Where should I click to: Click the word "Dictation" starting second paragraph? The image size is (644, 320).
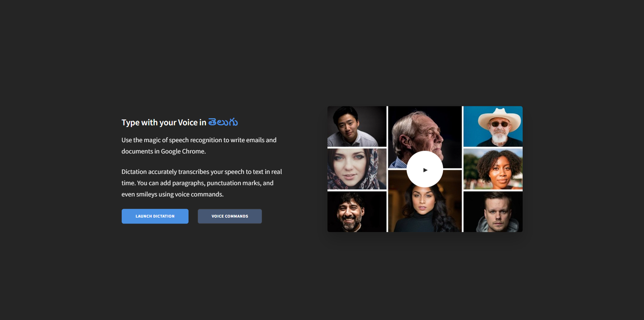[x=134, y=172]
